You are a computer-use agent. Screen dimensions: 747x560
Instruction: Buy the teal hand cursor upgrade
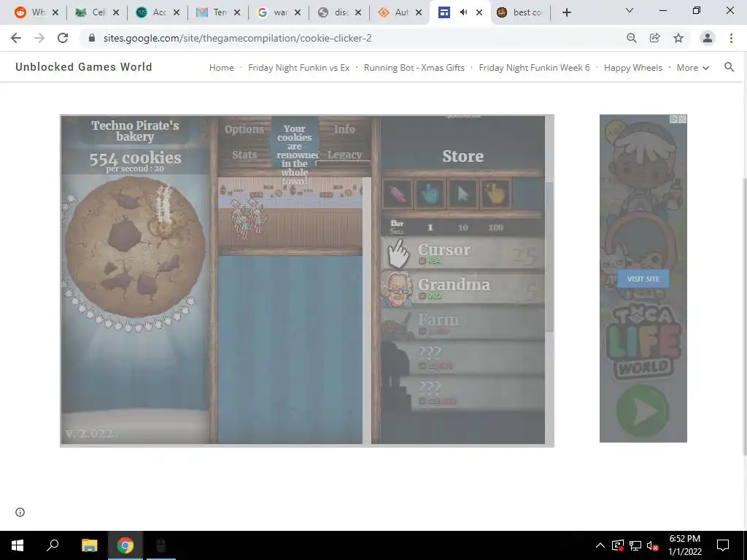430,193
